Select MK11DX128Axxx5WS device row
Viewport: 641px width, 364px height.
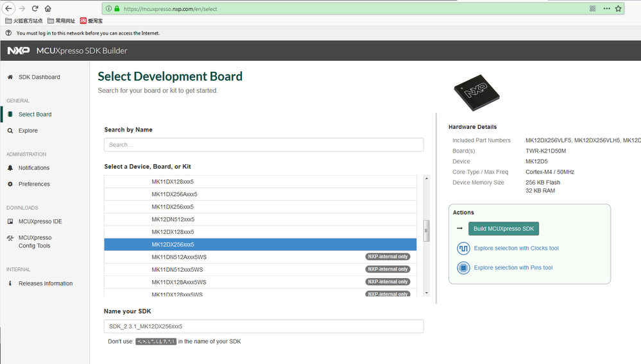pyautogui.click(x=261, y=282)
